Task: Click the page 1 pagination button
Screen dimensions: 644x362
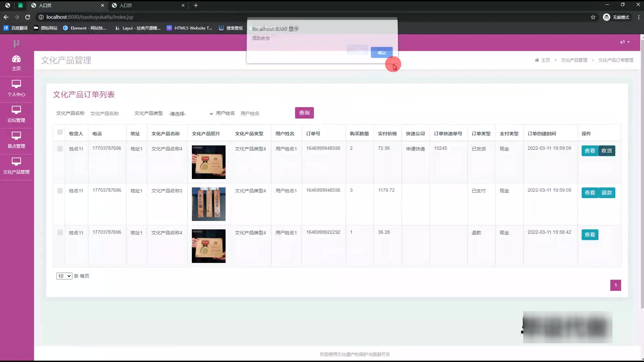Action: (x=615, y=285)
